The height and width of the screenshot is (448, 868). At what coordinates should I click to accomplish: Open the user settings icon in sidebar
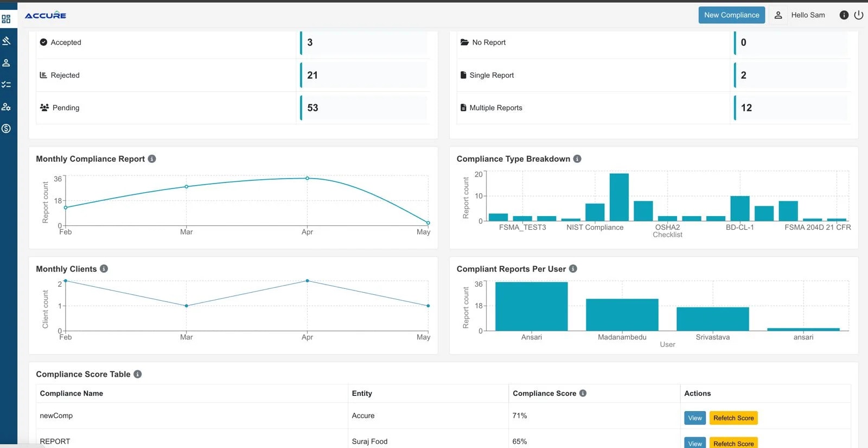[6, 107]
